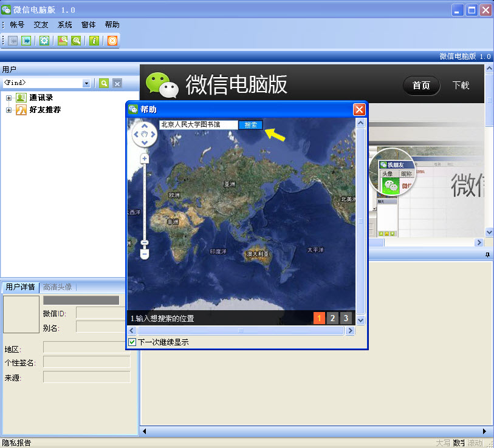Click the orange circular exit toolbar icon
The width and height of the screenshot is (494, 448).
coord(112,41)
